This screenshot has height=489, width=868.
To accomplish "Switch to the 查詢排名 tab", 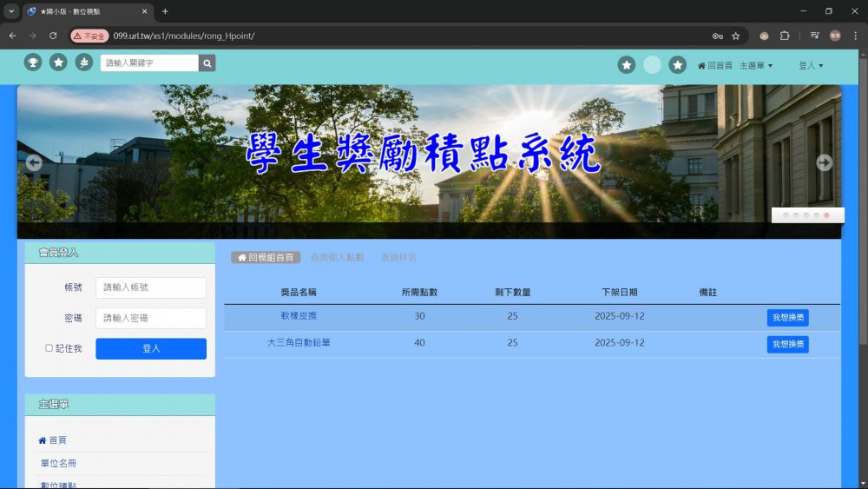I will [x=398, y=258].
